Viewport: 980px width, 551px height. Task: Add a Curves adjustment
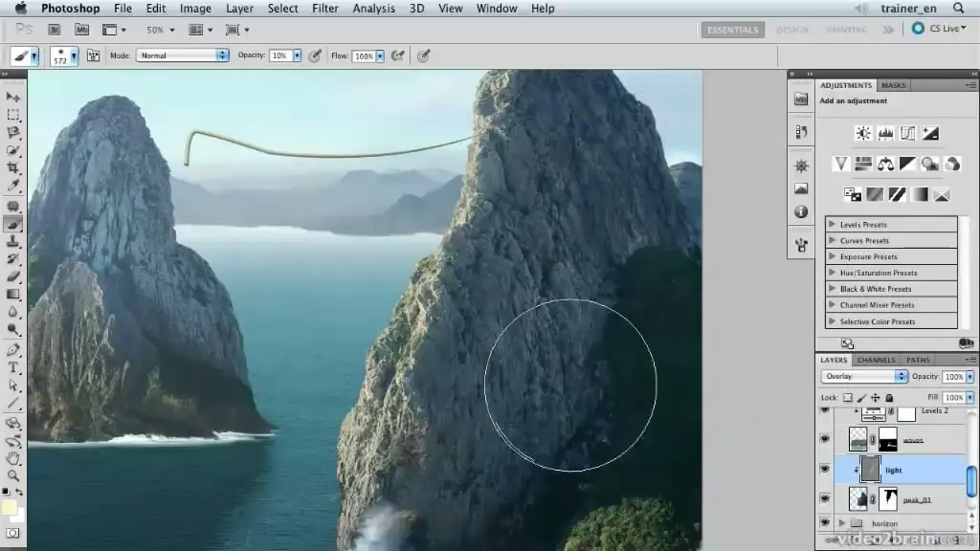907,133
